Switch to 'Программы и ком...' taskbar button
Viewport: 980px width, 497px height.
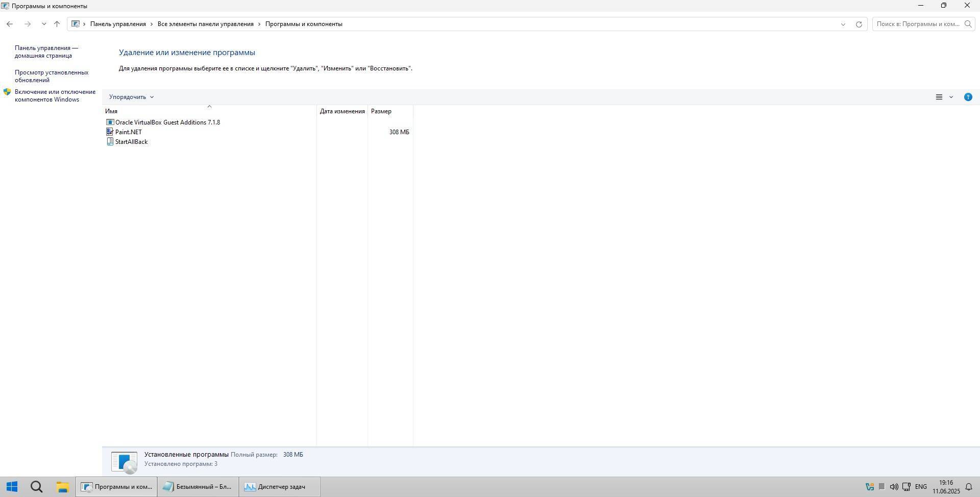(x=117, y=487)
